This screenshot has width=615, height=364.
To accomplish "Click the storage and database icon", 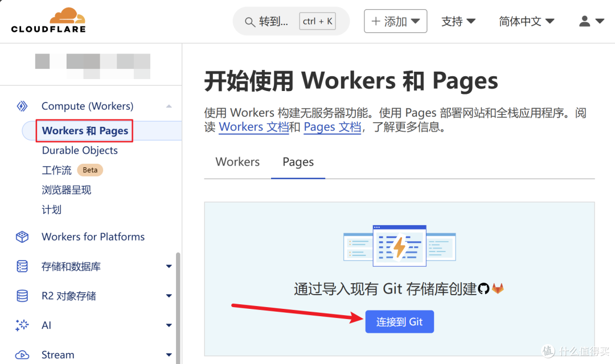I will pyautogui.click(x=22, y=266).
